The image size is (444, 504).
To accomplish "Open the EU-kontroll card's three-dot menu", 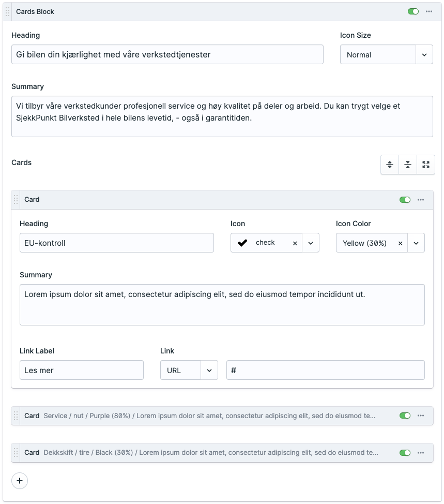I will point(421,200).
